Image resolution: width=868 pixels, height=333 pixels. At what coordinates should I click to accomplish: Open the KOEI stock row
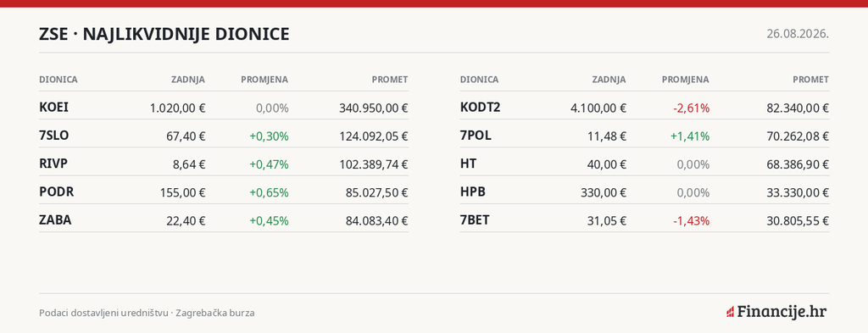coord(224,108)
